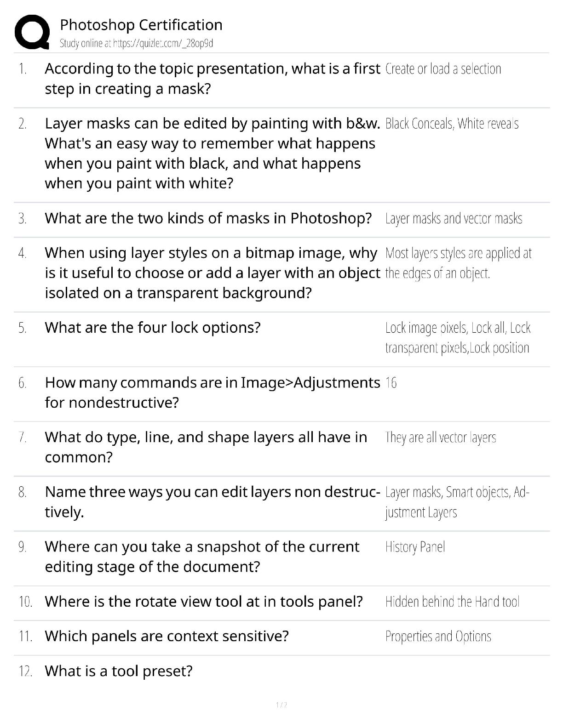Screen dimensions: 563x728
Task: Click the answer 'Create or load a selection'
Action: 443,69
